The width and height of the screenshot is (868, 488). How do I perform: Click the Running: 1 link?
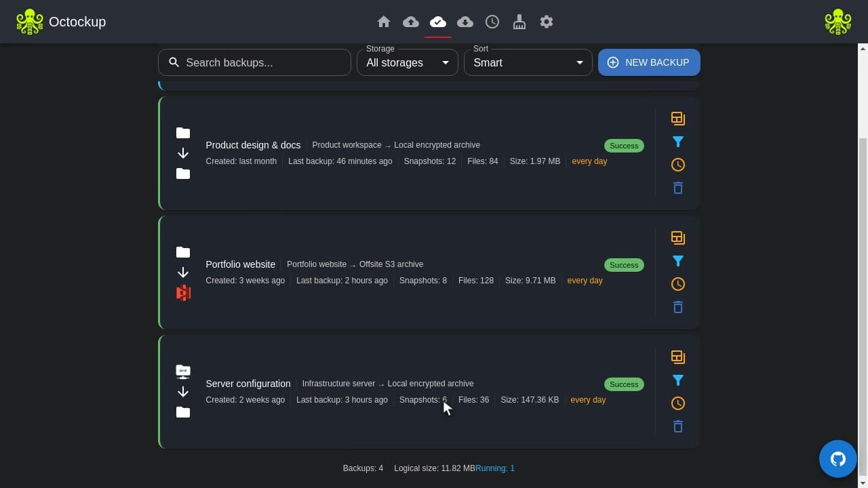pyautogui.click(x=495, y=468)
